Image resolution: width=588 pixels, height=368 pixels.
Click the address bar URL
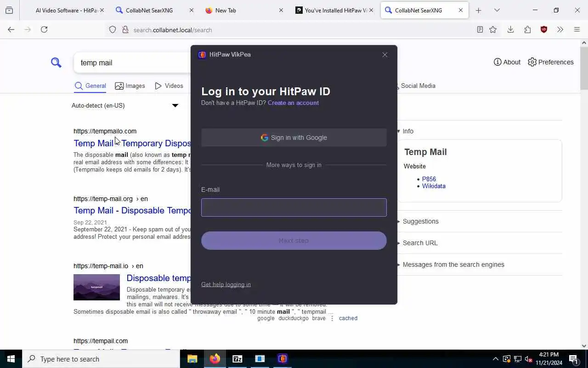click(173, 30)
